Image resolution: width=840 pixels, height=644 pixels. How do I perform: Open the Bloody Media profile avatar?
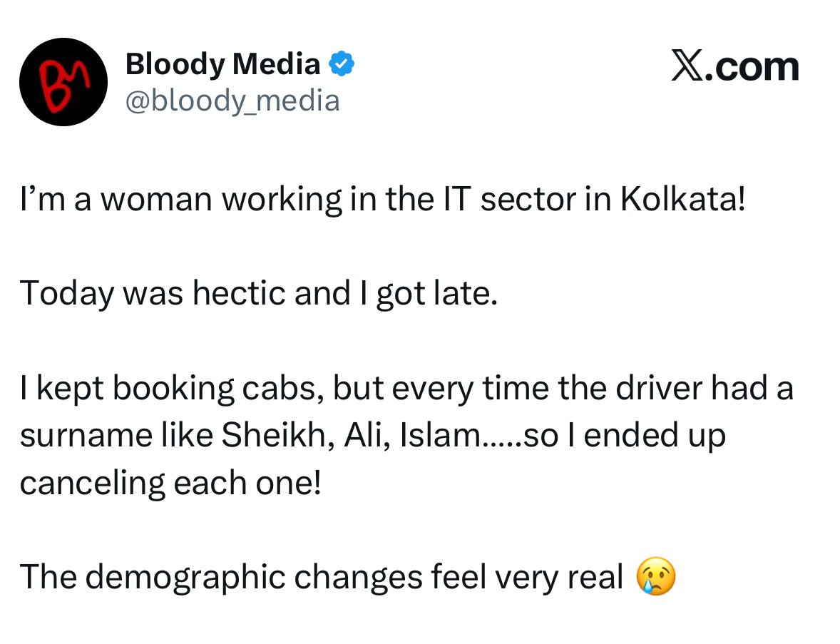click(x=63, y=82)
